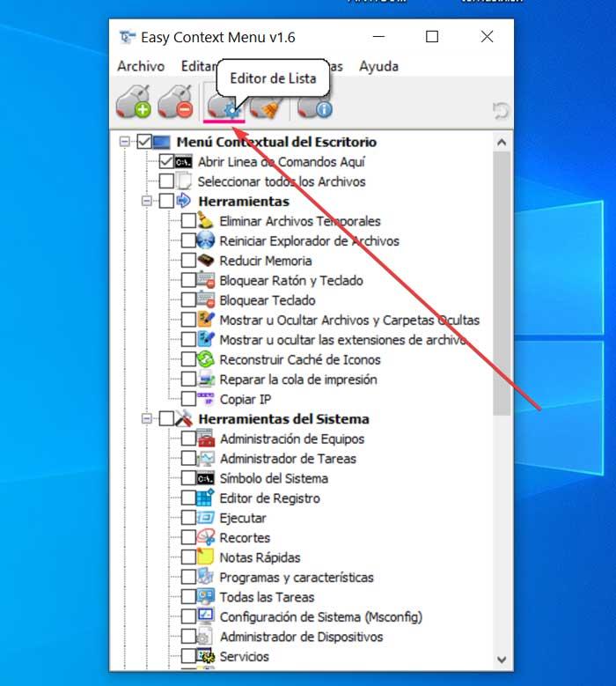The height and width of the screenshot is (686, 616).
Task: Click the refresh icon for Reconstruir Caché de Iconos
Action: 205,359
